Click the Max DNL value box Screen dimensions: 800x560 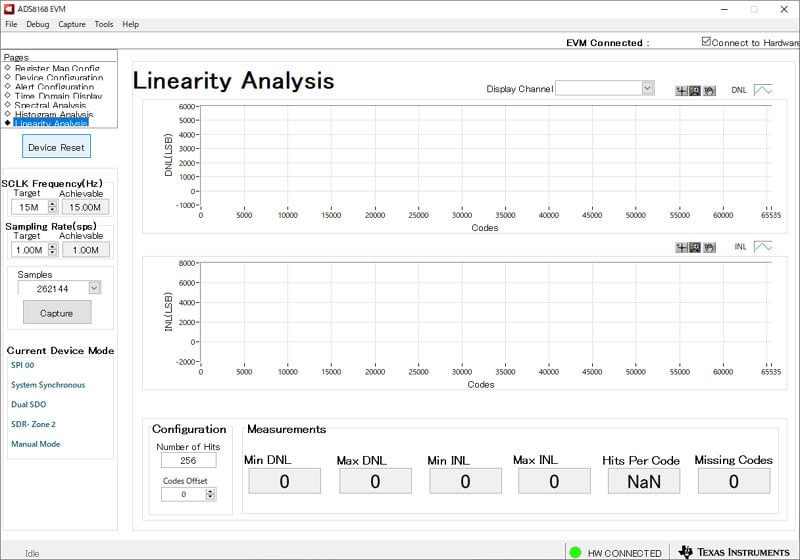coord(375,481)
